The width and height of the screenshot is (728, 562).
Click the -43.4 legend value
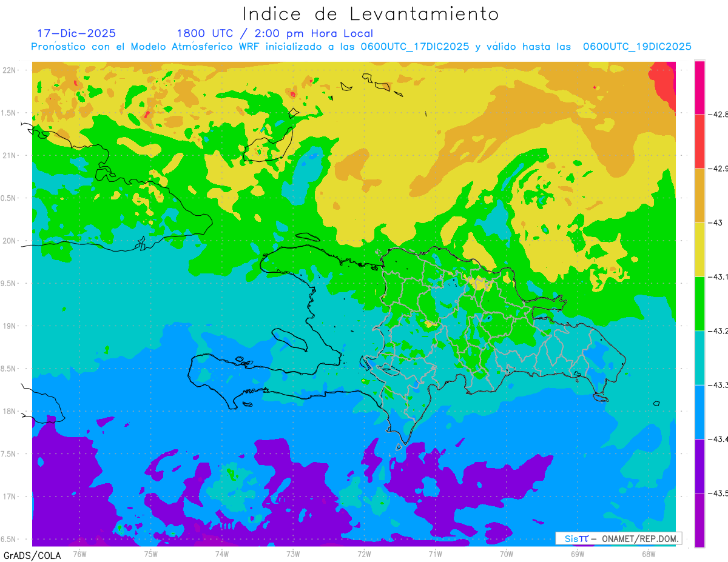(x=719, y=439)
